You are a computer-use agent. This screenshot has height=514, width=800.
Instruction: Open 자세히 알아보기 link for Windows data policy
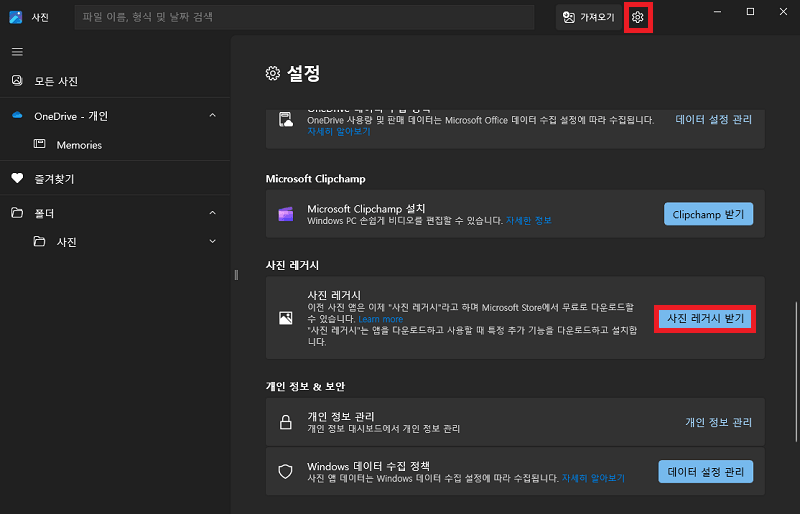pyautogui.click(x=593, y=478)
